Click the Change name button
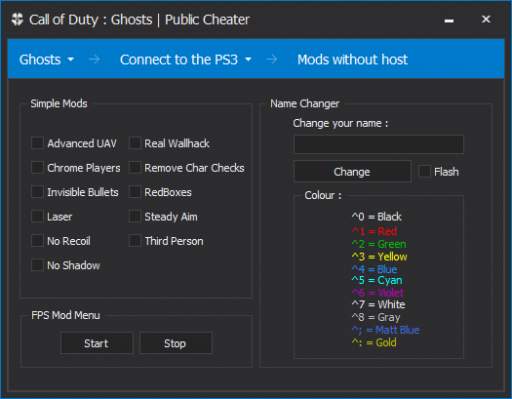 click(x=352, y=171)
